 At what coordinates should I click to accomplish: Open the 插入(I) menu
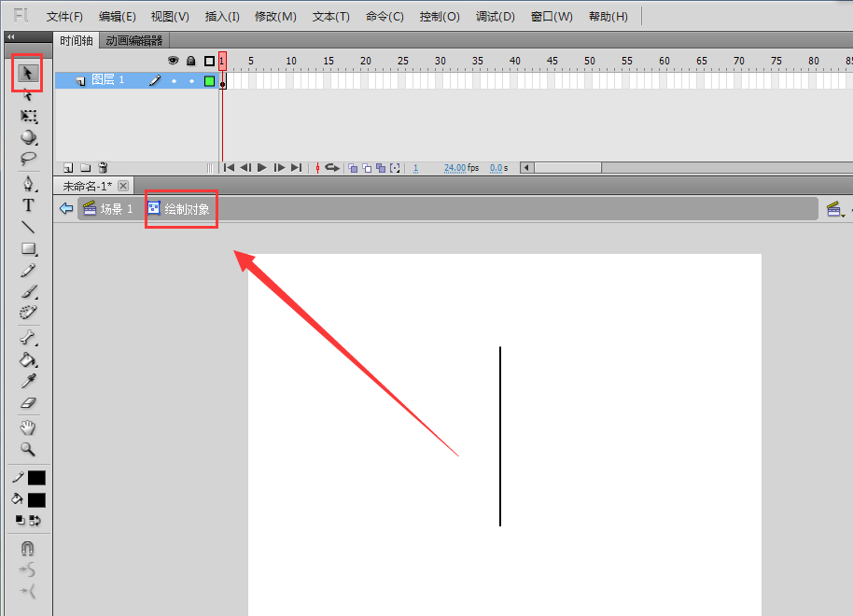click(x=222, y=16)
